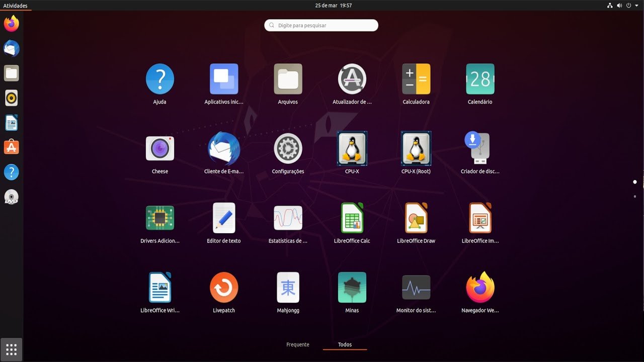The image size is (644, 362).
Task: Start the Minas game
Action: 352,287
